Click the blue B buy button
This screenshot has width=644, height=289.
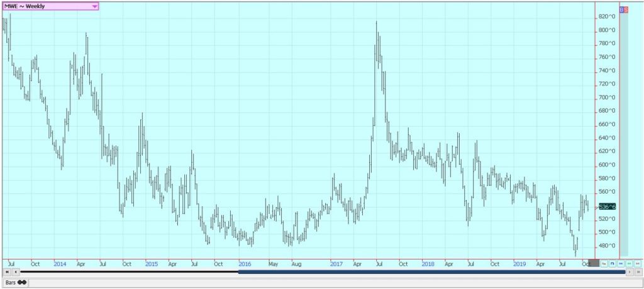tap(621, 9)
